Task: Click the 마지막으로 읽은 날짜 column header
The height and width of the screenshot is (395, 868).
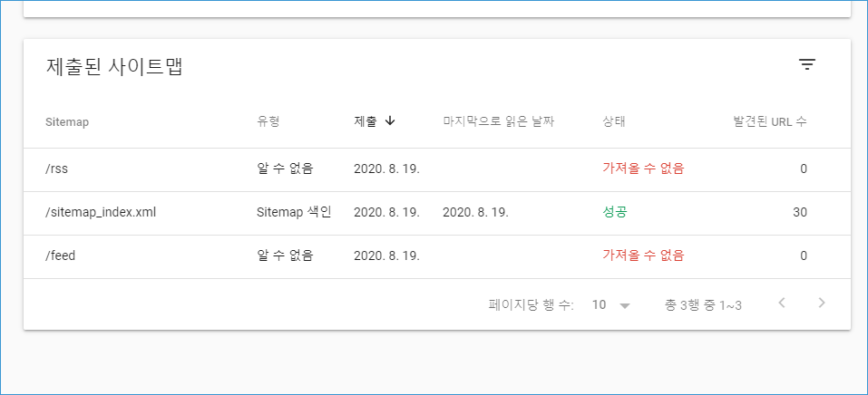Action: tap(498, 121)
